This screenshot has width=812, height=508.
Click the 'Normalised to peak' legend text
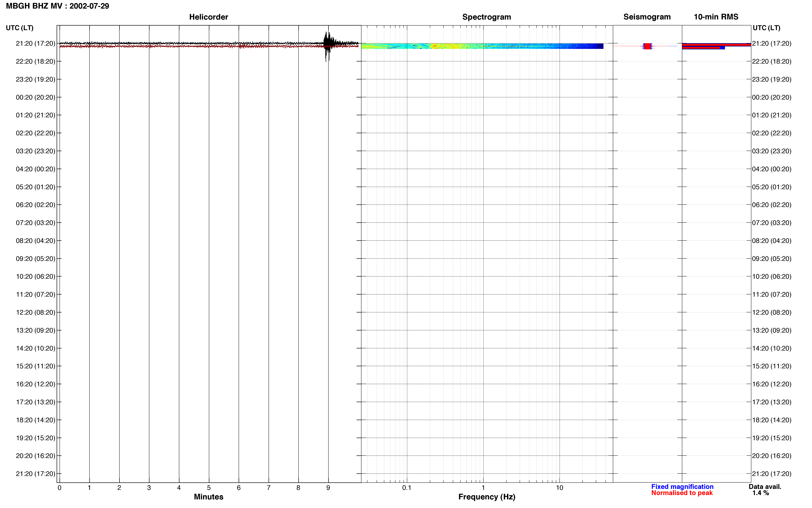pyautogui.click(x=682, y=493)
